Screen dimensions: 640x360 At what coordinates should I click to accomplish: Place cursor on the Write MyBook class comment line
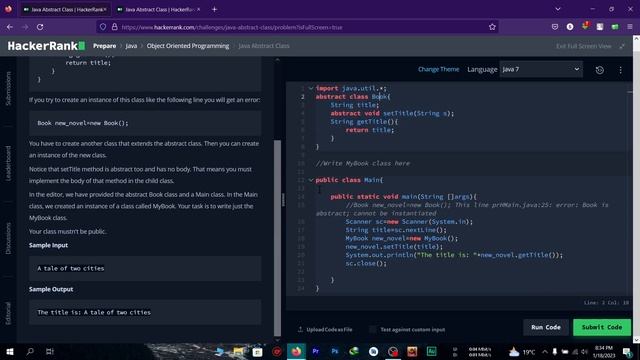363,163
